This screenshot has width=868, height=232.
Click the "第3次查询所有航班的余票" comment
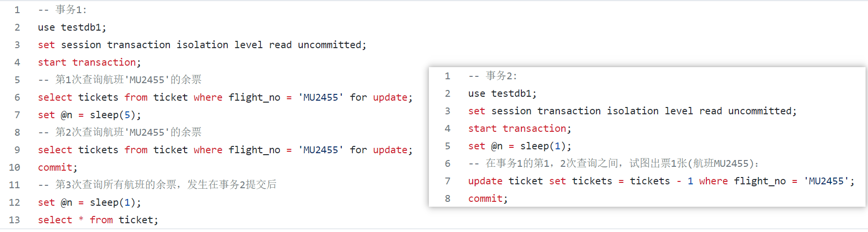tap(157, 185)
